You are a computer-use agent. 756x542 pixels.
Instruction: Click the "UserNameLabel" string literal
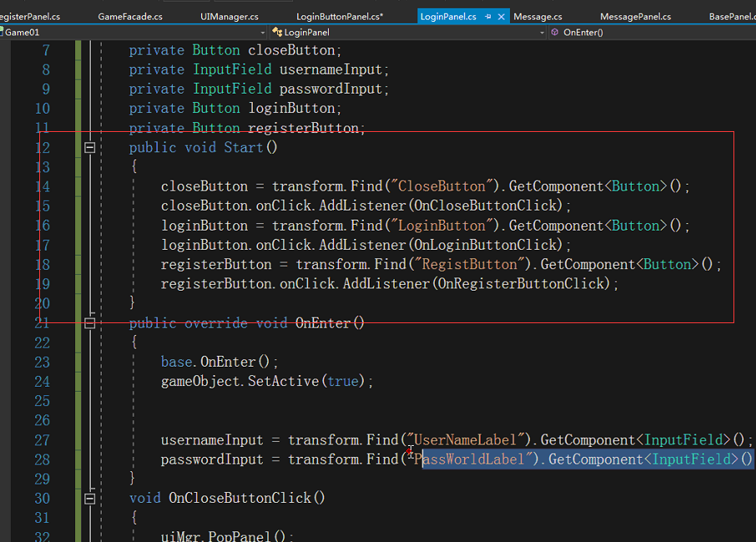point(466,439)
